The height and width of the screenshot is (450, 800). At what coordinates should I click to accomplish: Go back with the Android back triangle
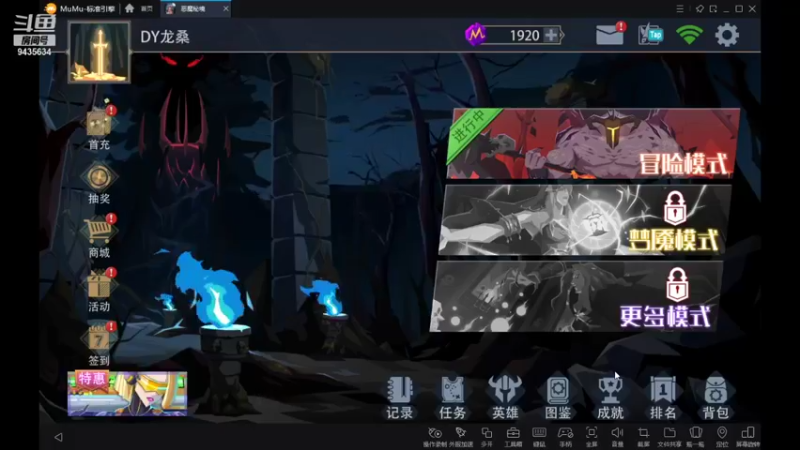click(58, 437)
